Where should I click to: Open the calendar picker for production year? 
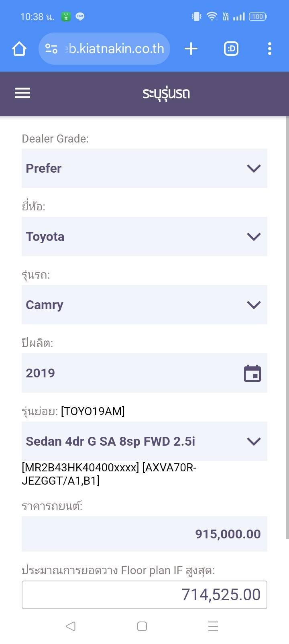coord(252,373)
